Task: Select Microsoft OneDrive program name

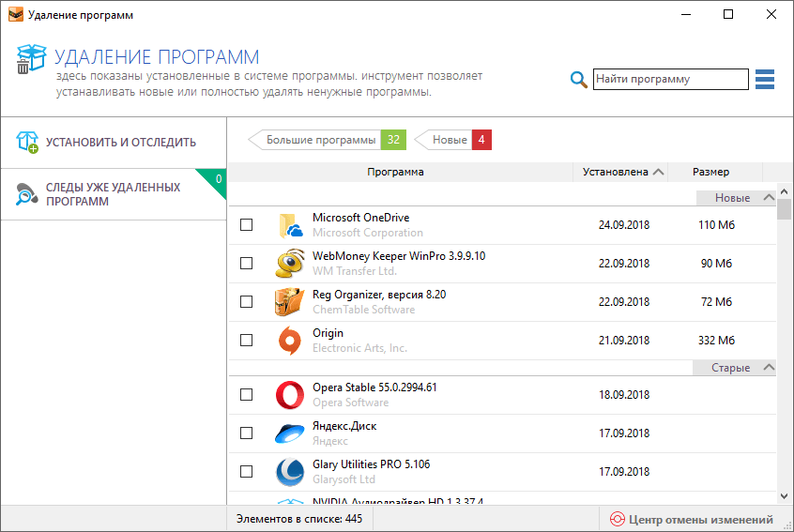Action: (361, 218)
